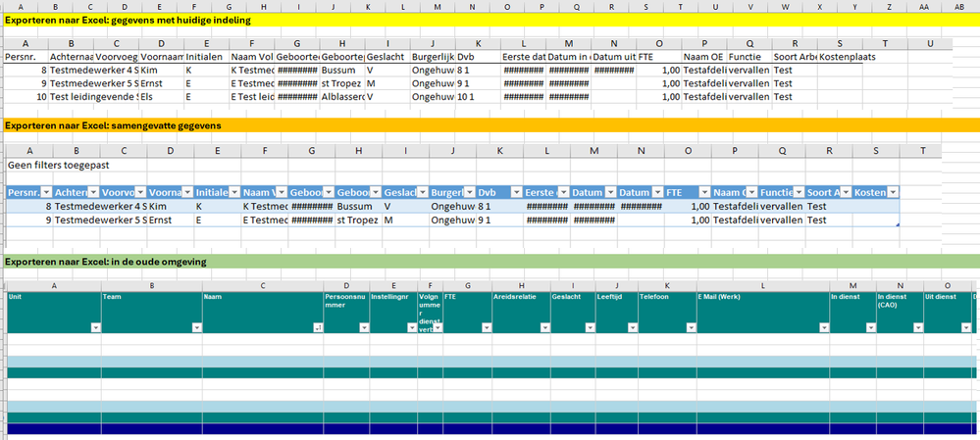Click the green 'in de oude omgeving' title
980x440 pixels.
click(x=106, y=262)
